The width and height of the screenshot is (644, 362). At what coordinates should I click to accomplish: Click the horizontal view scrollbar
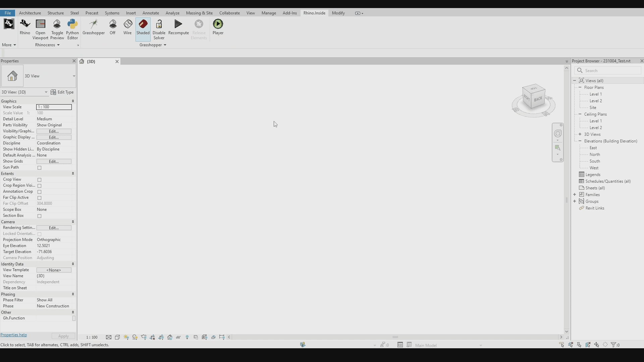[x=395, y=337]
